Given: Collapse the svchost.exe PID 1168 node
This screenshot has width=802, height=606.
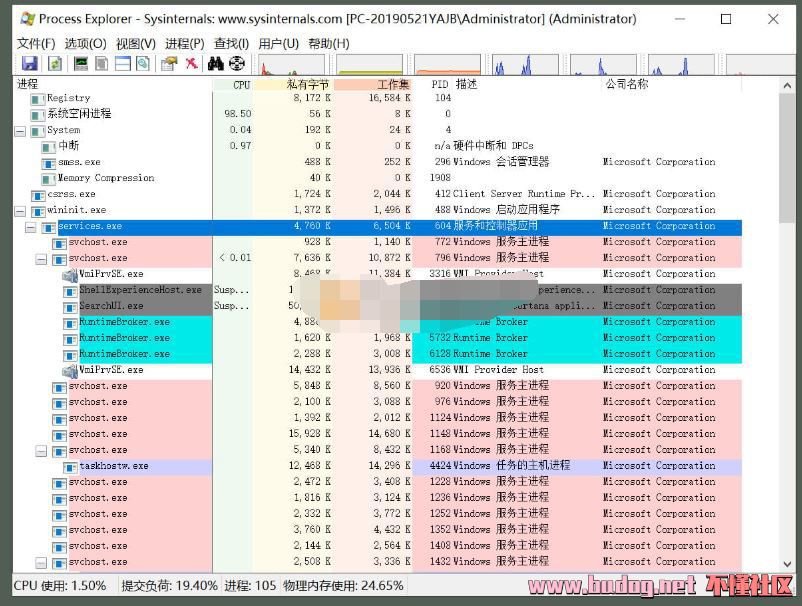Looking at the screenshot, I should [41, 452].
